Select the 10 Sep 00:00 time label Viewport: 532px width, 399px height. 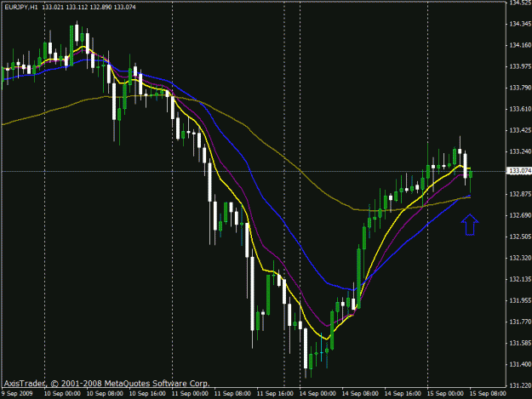62,394
